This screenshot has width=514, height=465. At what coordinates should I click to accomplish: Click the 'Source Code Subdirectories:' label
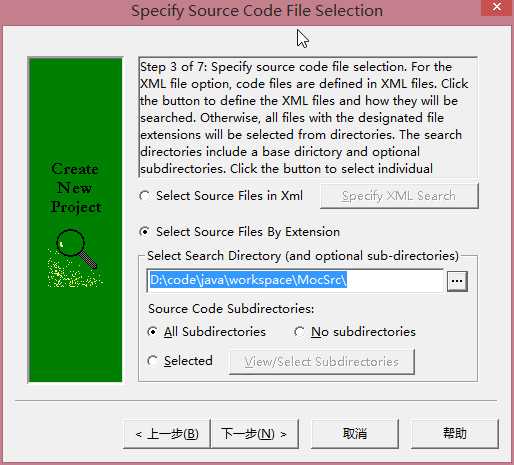point(231,309)
